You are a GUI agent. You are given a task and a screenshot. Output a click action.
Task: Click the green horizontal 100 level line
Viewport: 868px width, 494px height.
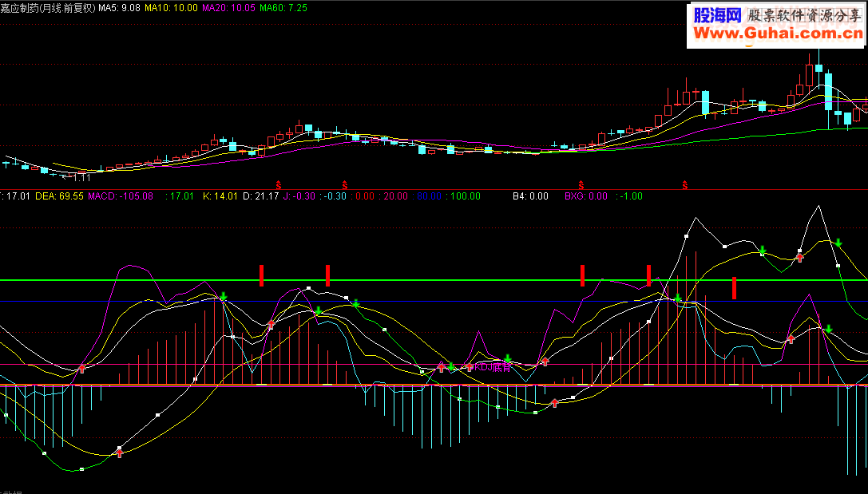pyautogui.click(x=434, y=280)
